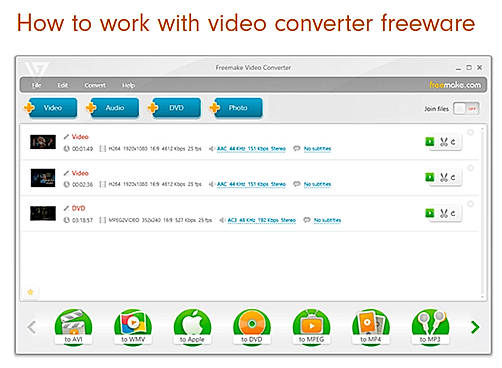Screen dimensions: 502x368
Task: Show more formats with green right arrow
Action: coord(475,327)
